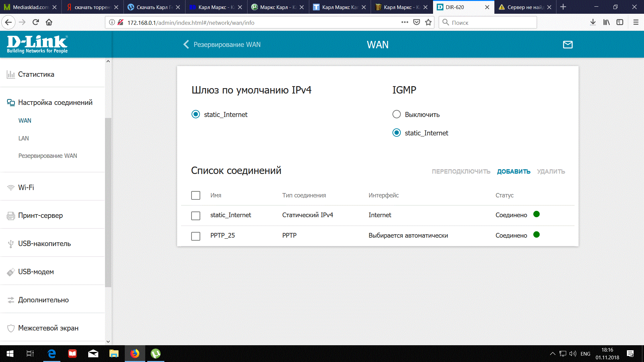Click the ДОБАВИТЬ button
644x362 pixels.
coord(514,172)
